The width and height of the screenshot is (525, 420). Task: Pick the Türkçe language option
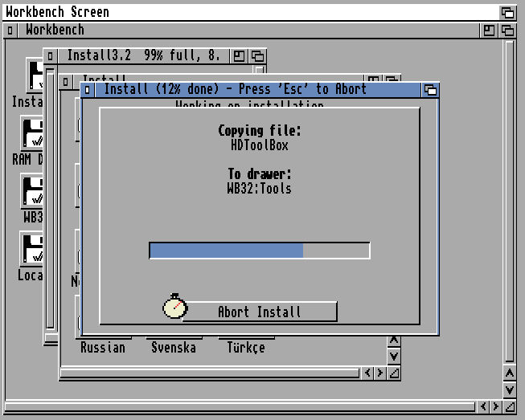click(x=245, y=348)
